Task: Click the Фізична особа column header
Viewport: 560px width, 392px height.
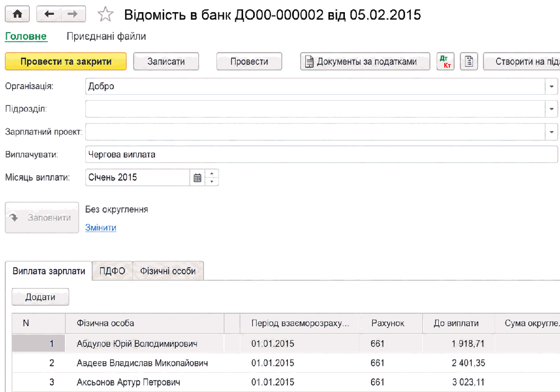Action: click(x=145, y=323)
